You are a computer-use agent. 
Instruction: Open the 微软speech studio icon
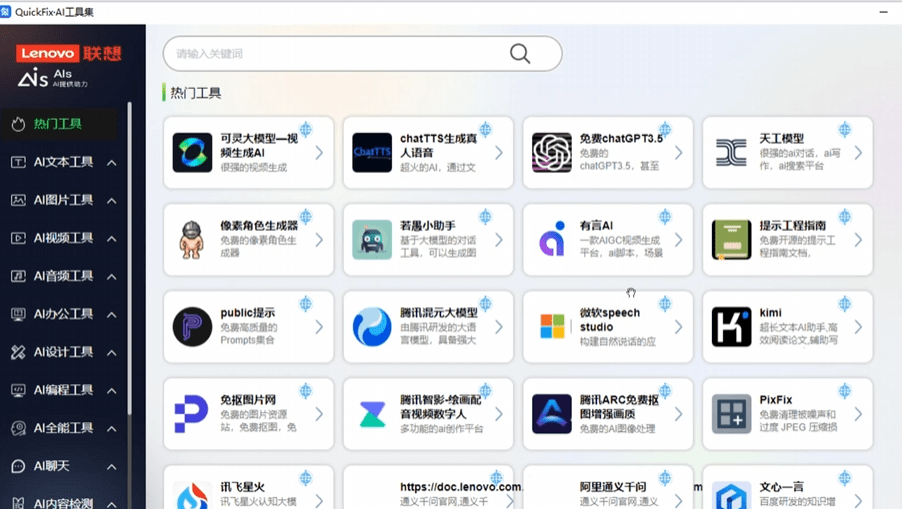point(552,327)
